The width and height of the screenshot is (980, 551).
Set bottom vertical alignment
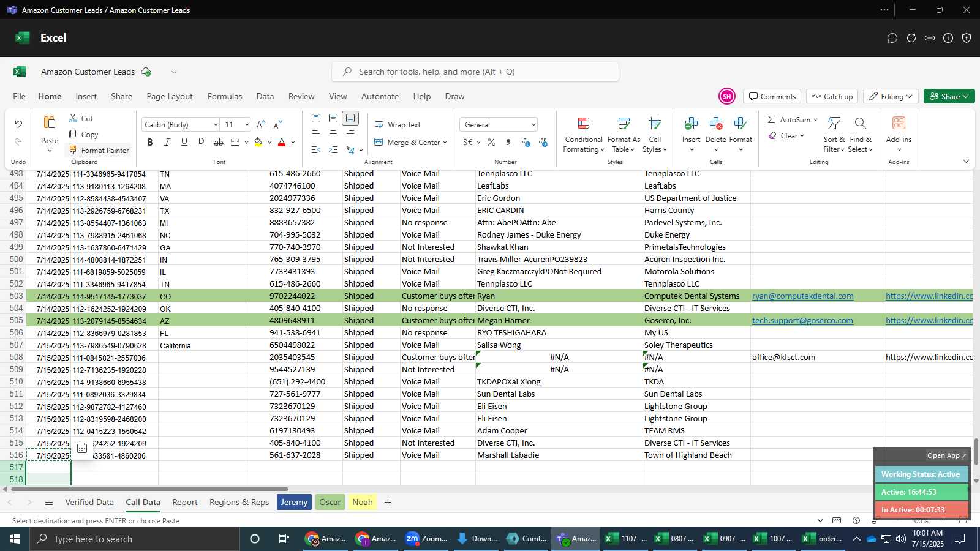[x=350, y=118]
